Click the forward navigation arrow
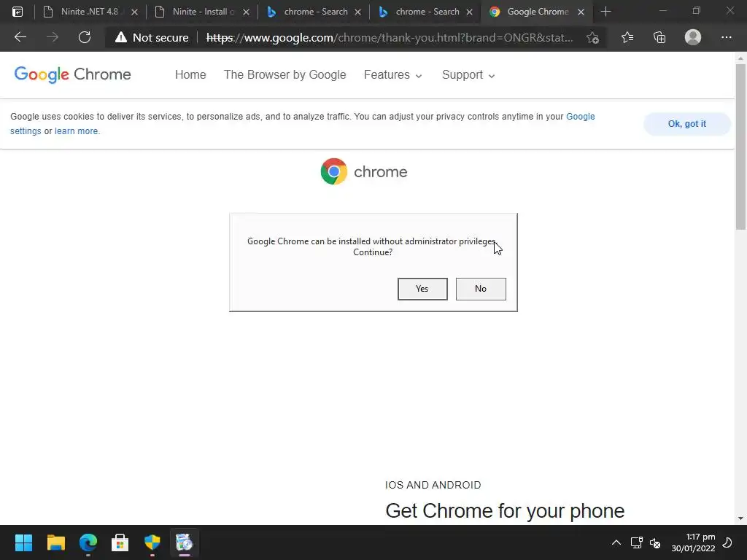The height and width of the screenshot is (560, 747). pos(53,37)
